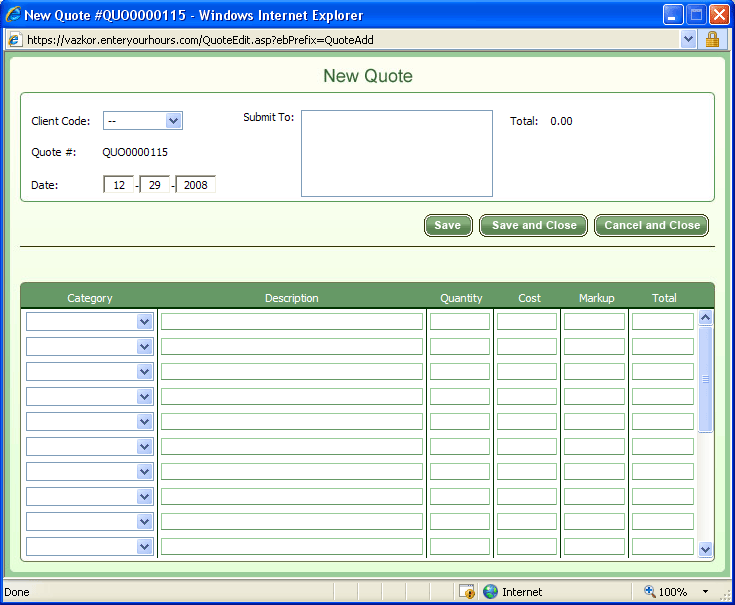The width and height of the screenshot is (735, 605).
Task: Open the zoom level dropdown arrow
Action: tap(705, 591)
